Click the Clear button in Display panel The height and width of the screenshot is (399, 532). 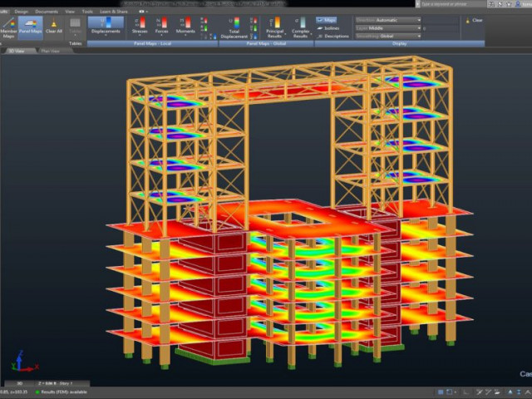tap(474, 20)
